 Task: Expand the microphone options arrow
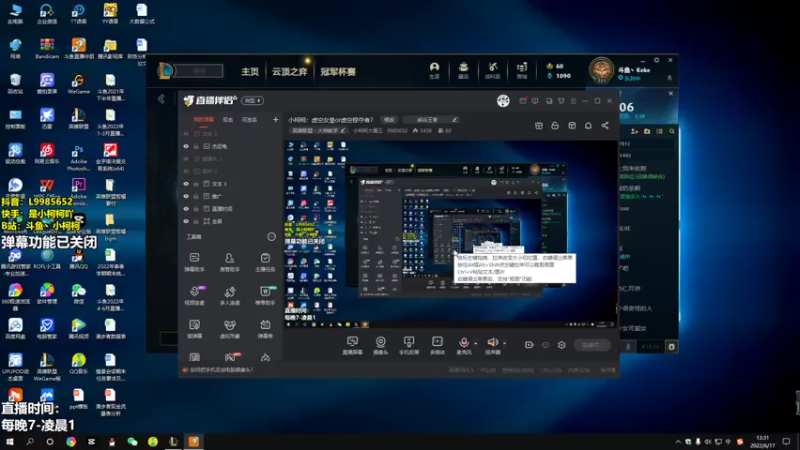476,343
